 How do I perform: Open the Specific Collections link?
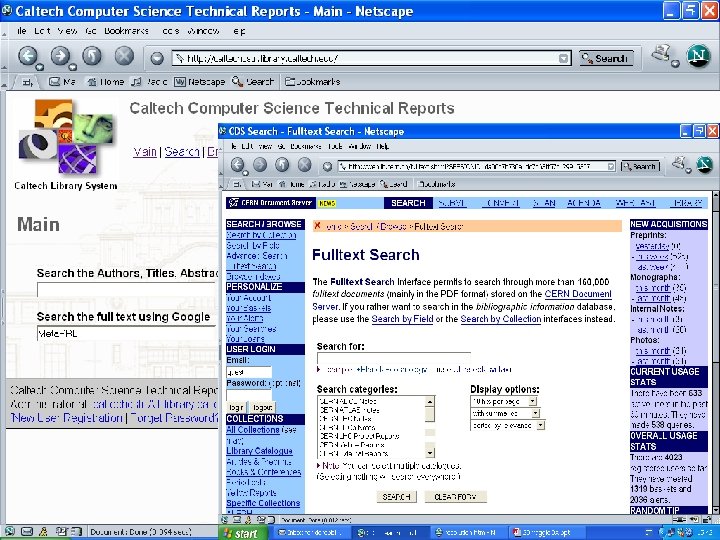point(263,503)
